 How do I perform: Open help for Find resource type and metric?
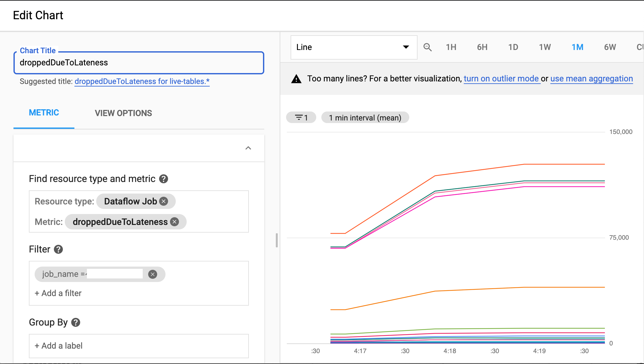[x=164, y=179]
